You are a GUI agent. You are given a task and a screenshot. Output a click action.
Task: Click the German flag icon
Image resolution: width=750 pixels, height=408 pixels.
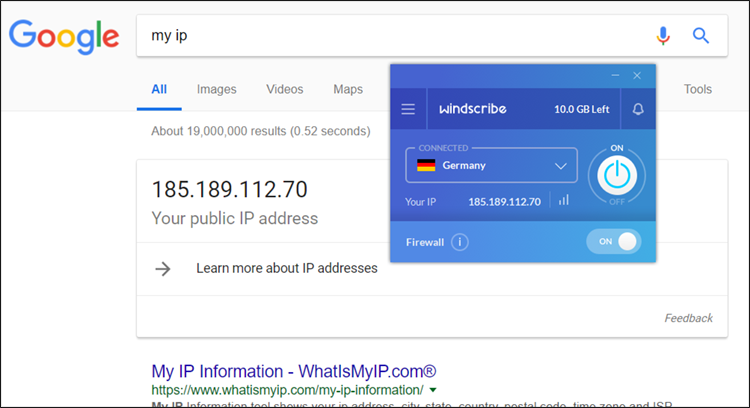tap(426, 165)
